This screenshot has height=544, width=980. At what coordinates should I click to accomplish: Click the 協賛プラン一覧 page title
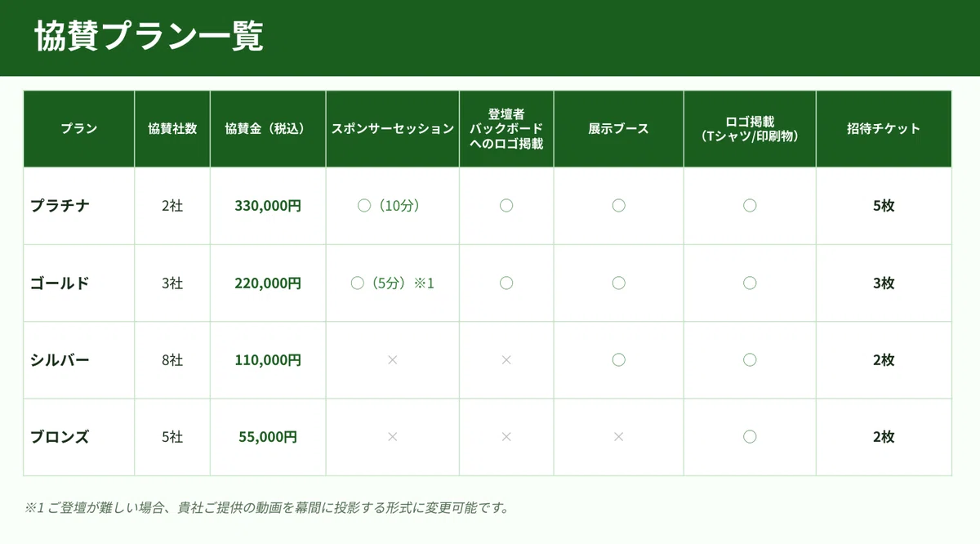[149, 37]
